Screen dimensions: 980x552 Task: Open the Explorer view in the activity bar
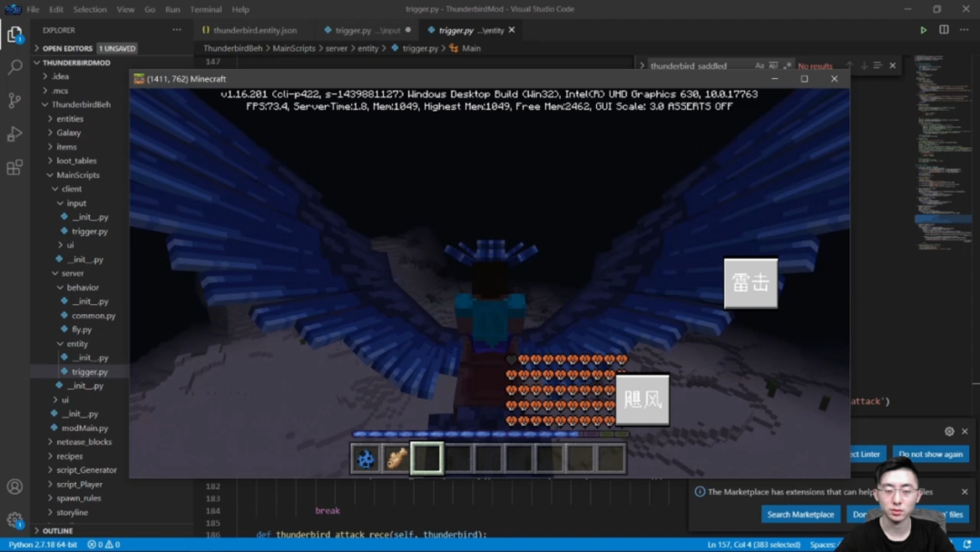(15, 34)
